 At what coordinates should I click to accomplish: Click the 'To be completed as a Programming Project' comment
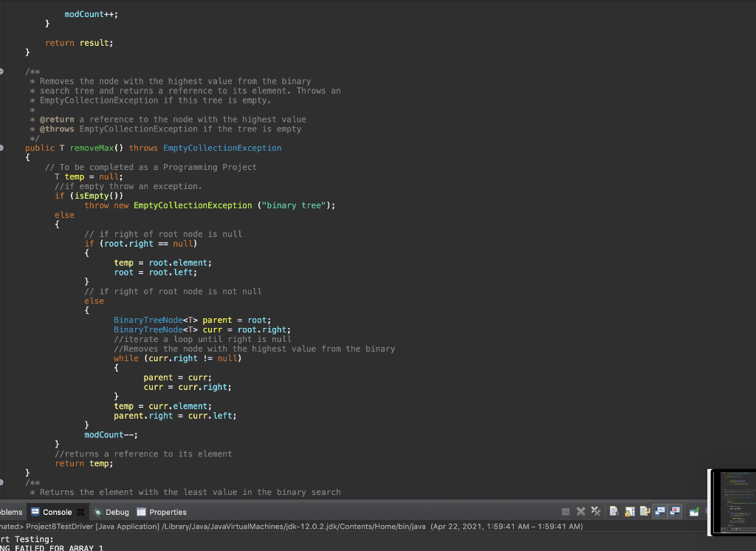[151, 167]
